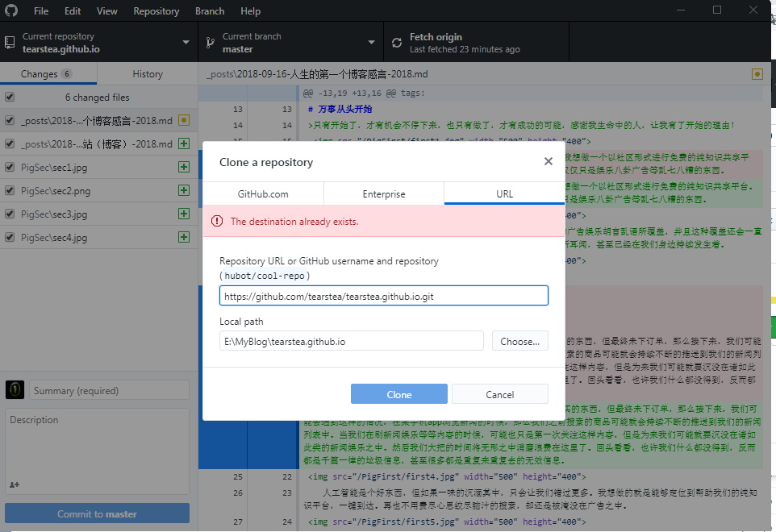Select the _posts\2018-...站（博客）-2018.md file name
Image resolution: width=776 pixels, height=532 pixels.
pyautogui.click(x=97, y=143)
